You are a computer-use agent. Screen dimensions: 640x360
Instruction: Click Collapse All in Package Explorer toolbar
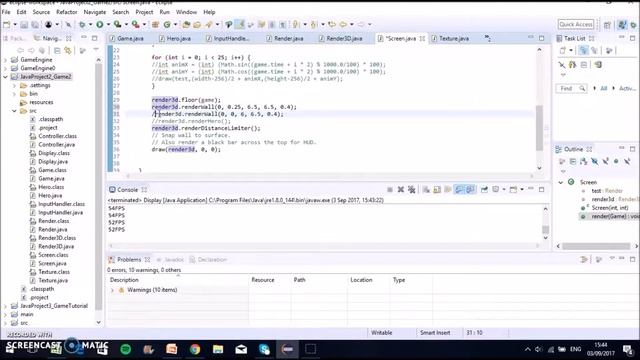point(57,51)
